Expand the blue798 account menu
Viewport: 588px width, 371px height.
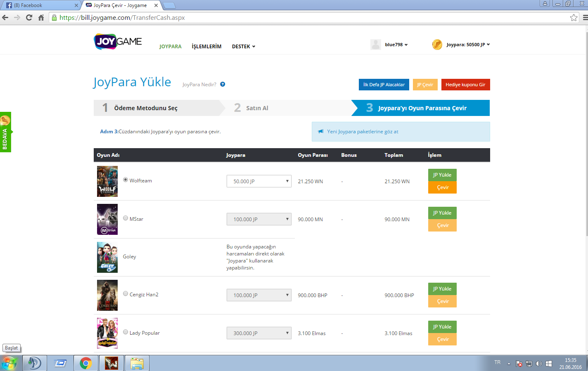[396, 45]
